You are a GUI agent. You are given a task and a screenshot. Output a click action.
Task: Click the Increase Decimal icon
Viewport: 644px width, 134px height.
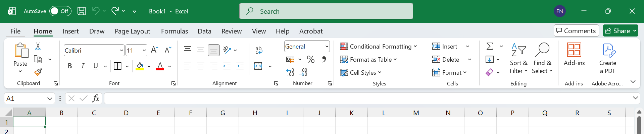point(290,72)
